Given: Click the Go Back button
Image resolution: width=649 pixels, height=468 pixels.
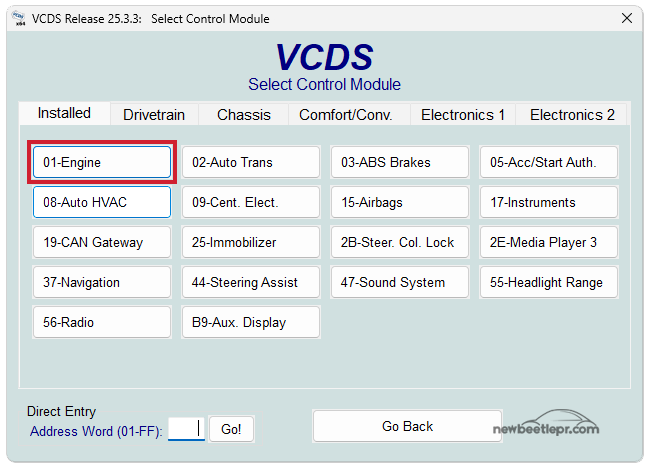Looking at the screenshot, I should (x=407, y=426).
